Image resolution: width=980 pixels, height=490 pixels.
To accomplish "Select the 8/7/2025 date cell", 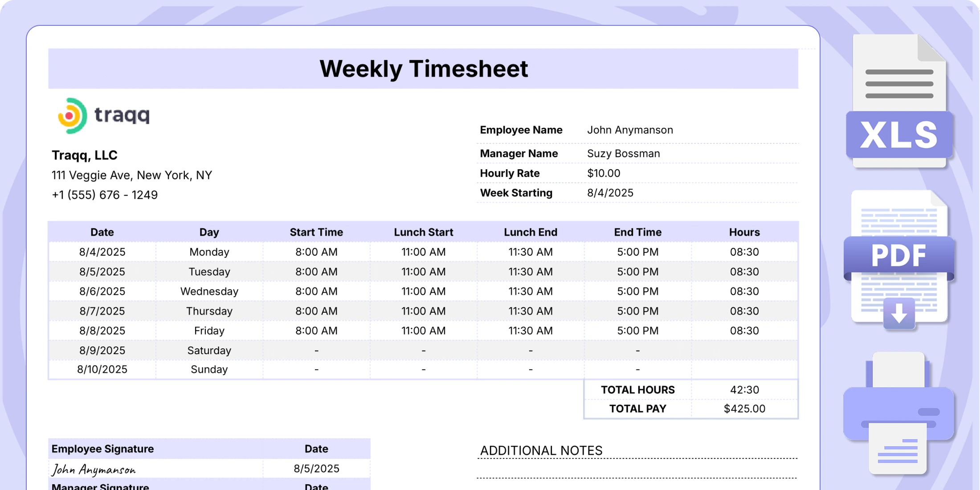I will 102,311.
